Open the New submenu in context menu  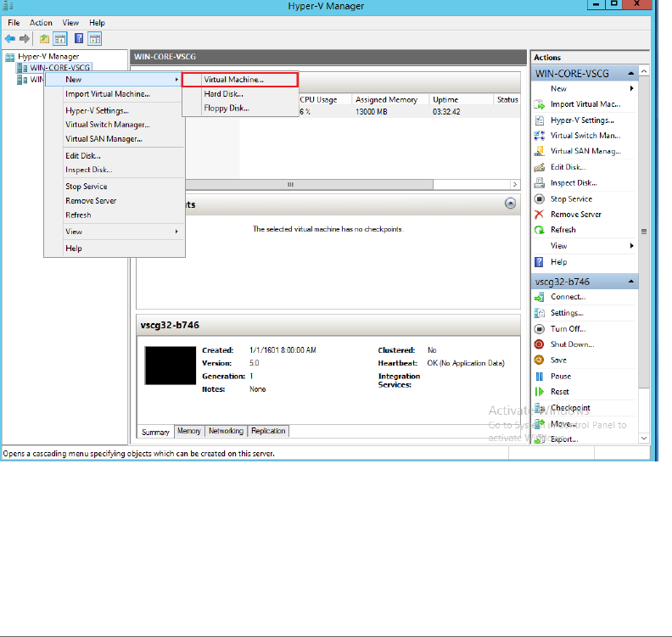pyautogui.click(x=113, y=79)
